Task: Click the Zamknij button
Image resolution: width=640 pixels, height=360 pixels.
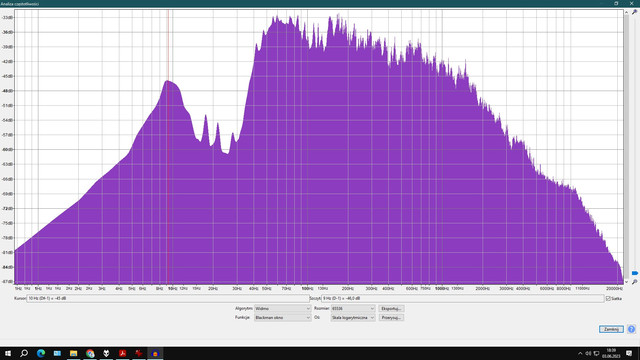Action: click(x=611, y=329)
